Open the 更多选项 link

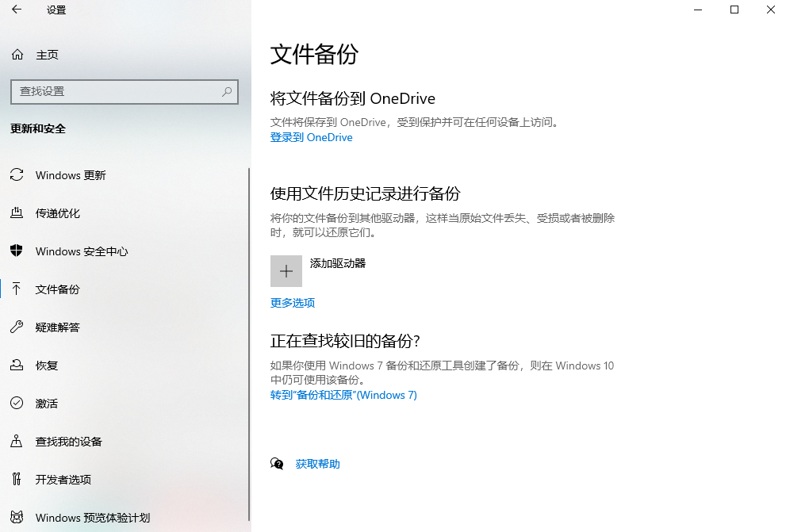click(x=293, y=303)
